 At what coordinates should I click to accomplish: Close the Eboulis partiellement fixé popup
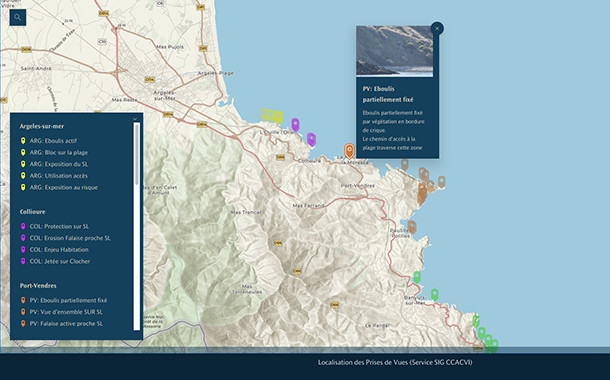(437, 28)
